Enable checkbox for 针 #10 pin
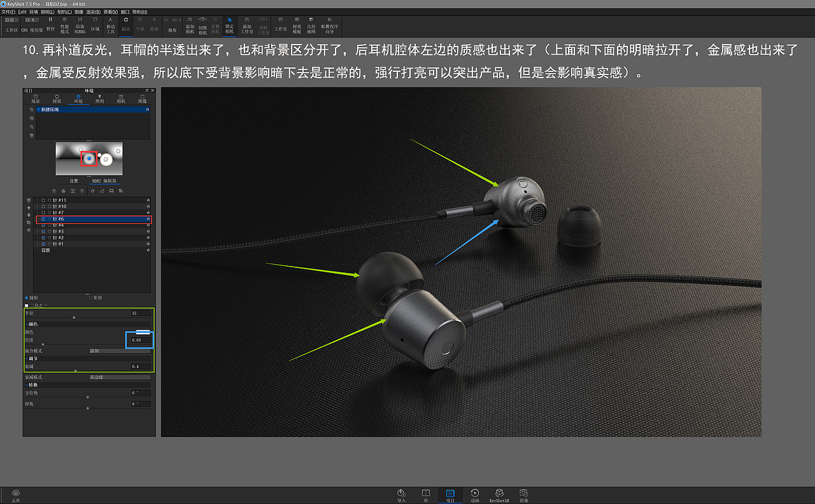Image resolution: width=815 pixels, height=504 pixels. [x=43, y=207]
